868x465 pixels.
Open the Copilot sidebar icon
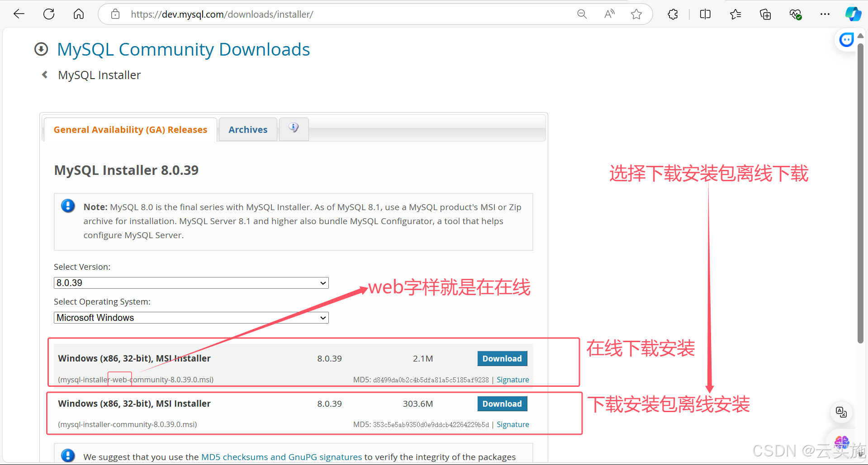[x=853, y=14]
